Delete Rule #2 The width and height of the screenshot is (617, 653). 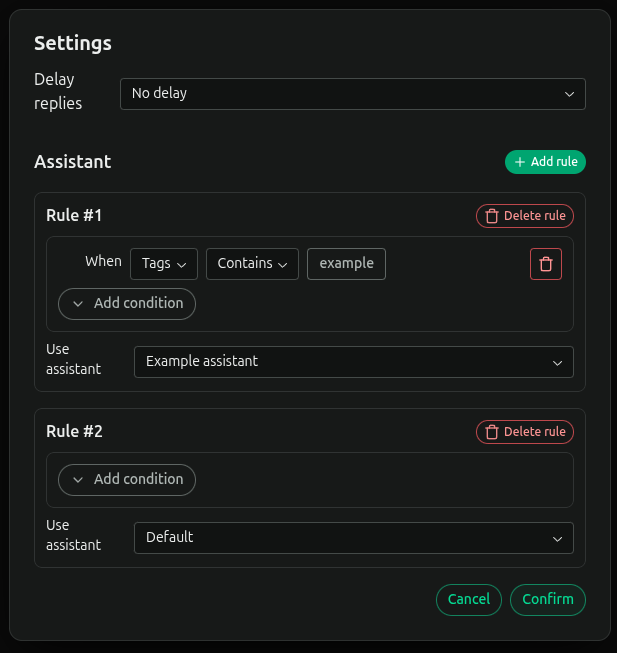click(x=525, y=432)
